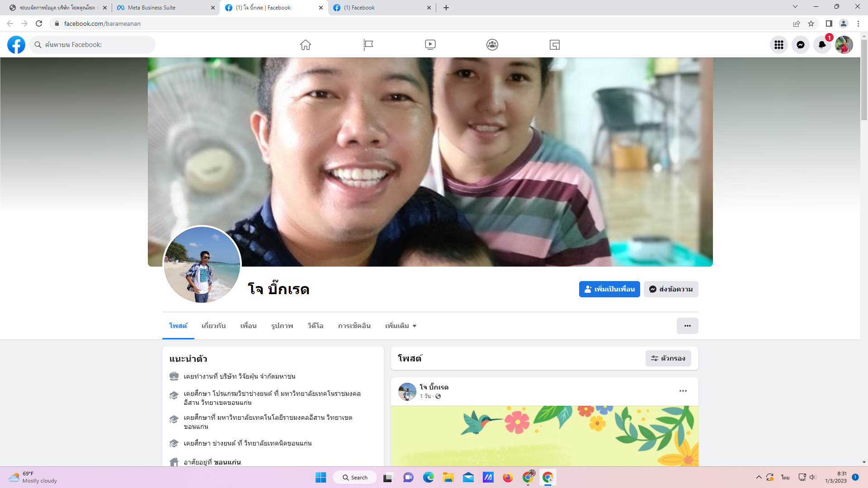Viewport: 868px width, 488px height.
Task: Open the Watch video icon
Action: point(430,45)
